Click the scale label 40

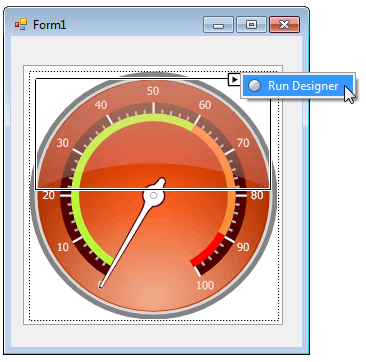(x=101, y=105)
